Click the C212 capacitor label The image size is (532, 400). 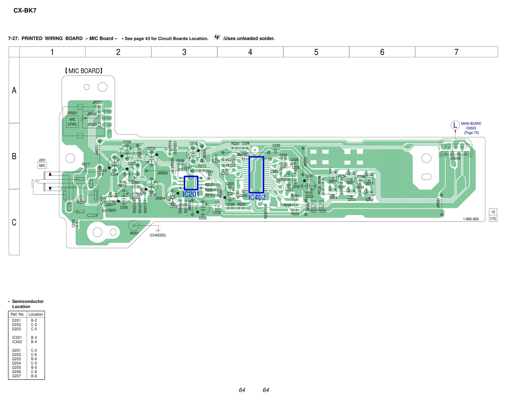coord(151,148)
